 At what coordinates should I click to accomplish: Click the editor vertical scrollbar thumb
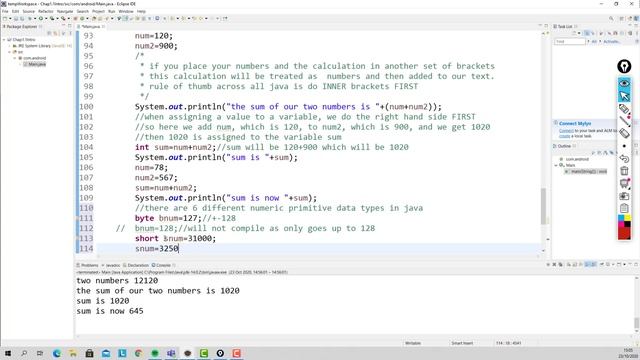click(x=543, y=206)
